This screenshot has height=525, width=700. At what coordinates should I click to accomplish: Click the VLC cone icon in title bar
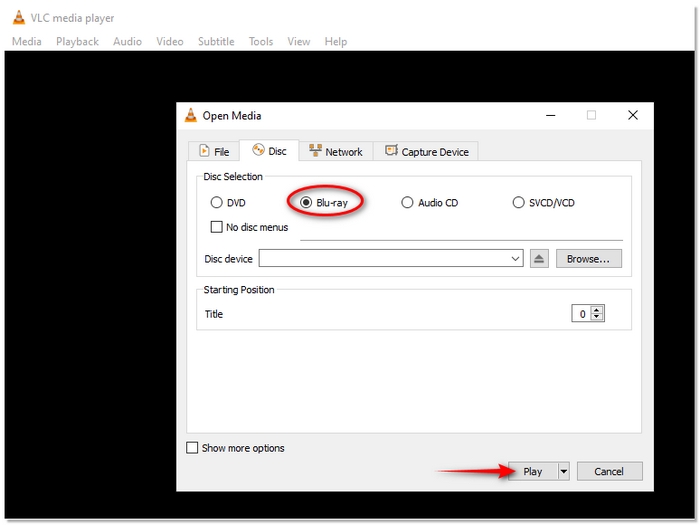18,18
